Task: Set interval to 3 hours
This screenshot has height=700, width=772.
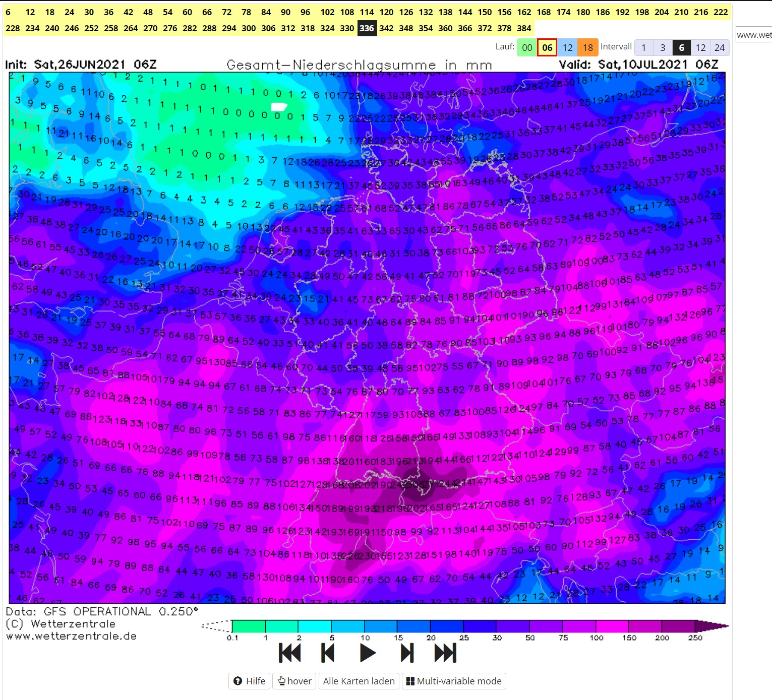Action: (663, 47)
